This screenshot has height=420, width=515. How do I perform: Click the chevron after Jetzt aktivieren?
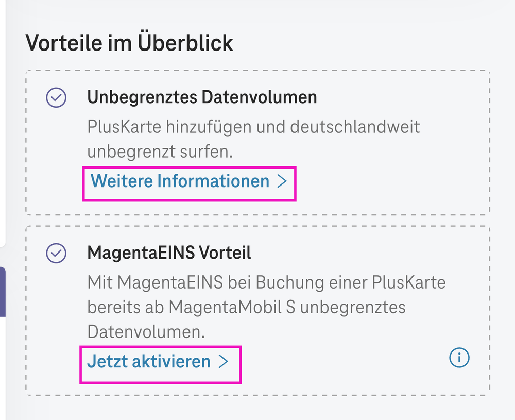coord(225,361)
